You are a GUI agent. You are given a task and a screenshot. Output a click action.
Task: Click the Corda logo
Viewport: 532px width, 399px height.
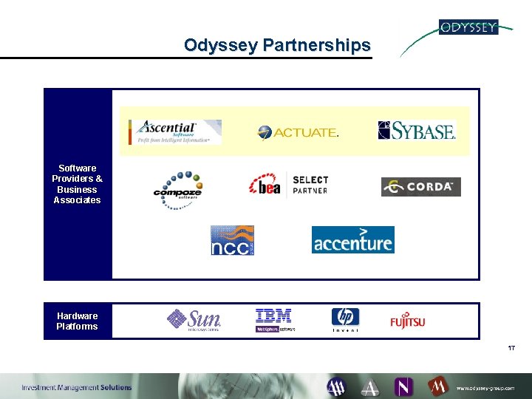(x=421, y=187)
